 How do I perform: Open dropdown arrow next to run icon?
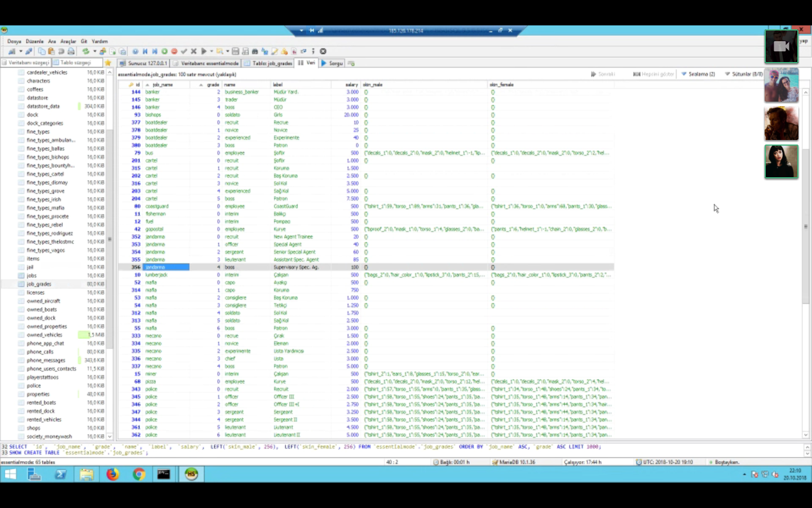211,51
